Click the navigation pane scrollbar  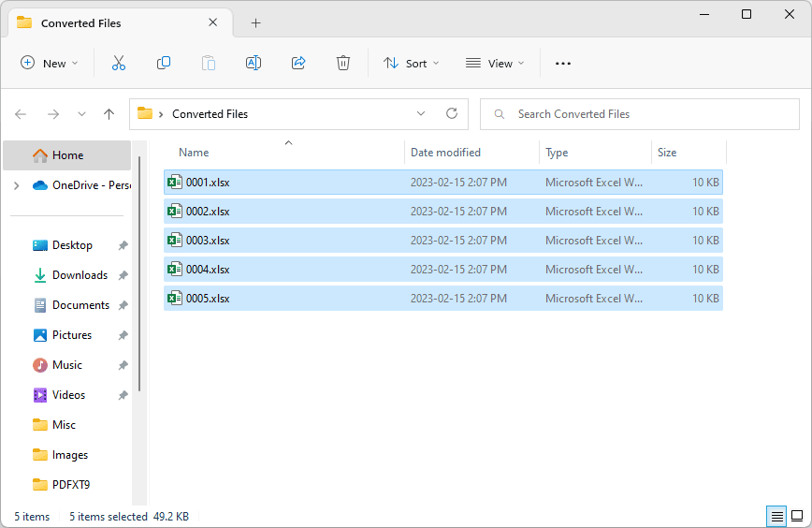pyautogui.click(x=139, y=274)
